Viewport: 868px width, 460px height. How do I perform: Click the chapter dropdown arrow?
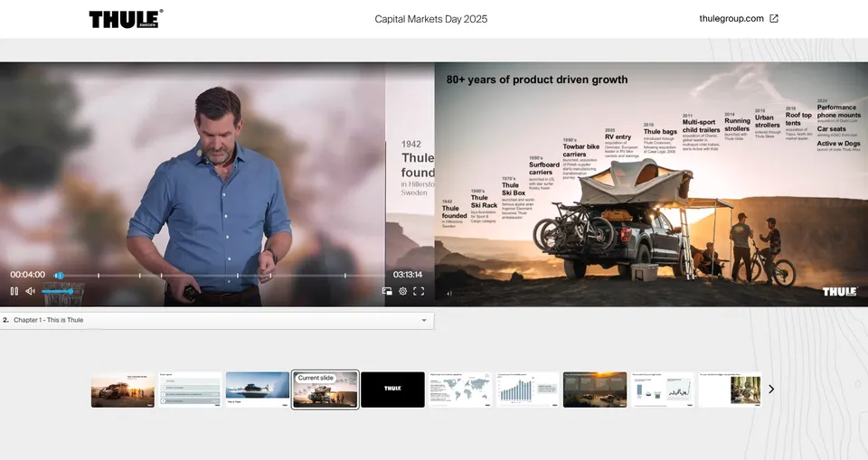click(424, 320)
